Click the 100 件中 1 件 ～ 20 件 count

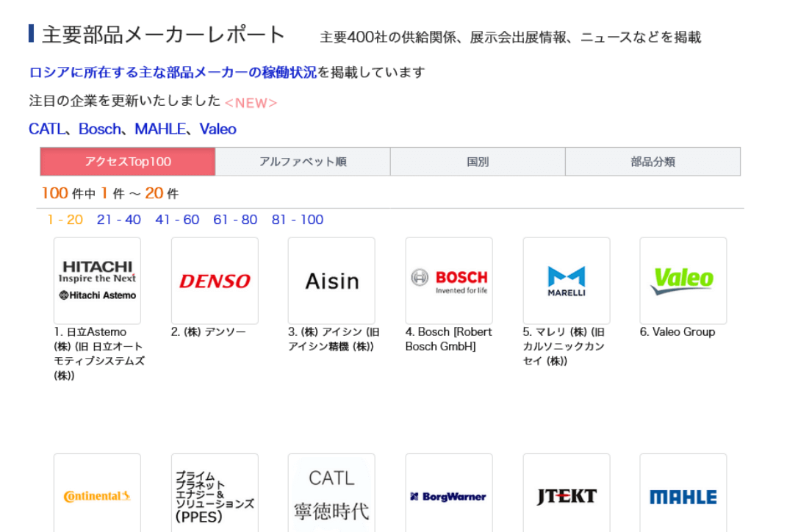pos(110,193)
